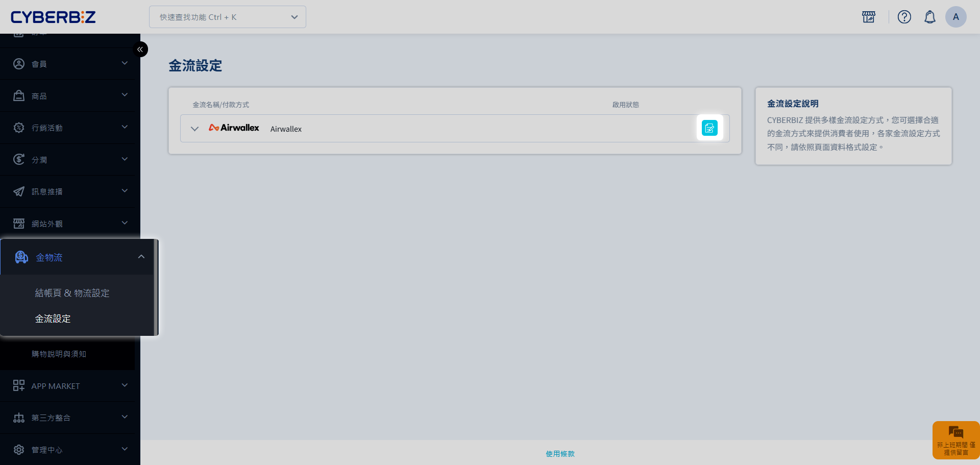
Task: Click the CYBERBIZ logo
Action: tap(53, 17)
